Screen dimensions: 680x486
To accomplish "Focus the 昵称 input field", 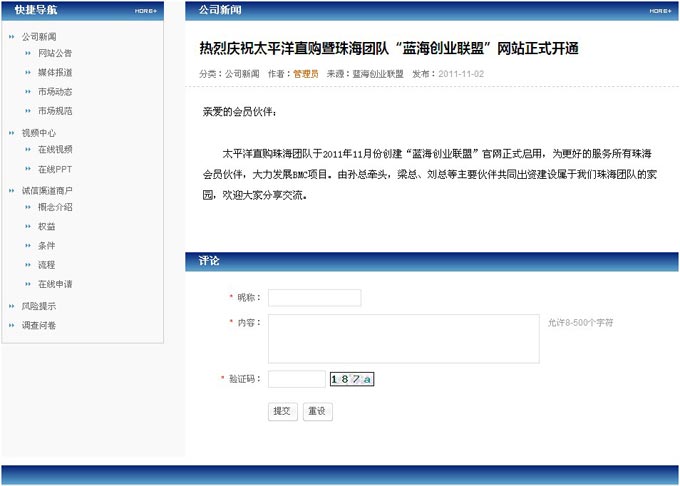I will (x=314, y=298).
